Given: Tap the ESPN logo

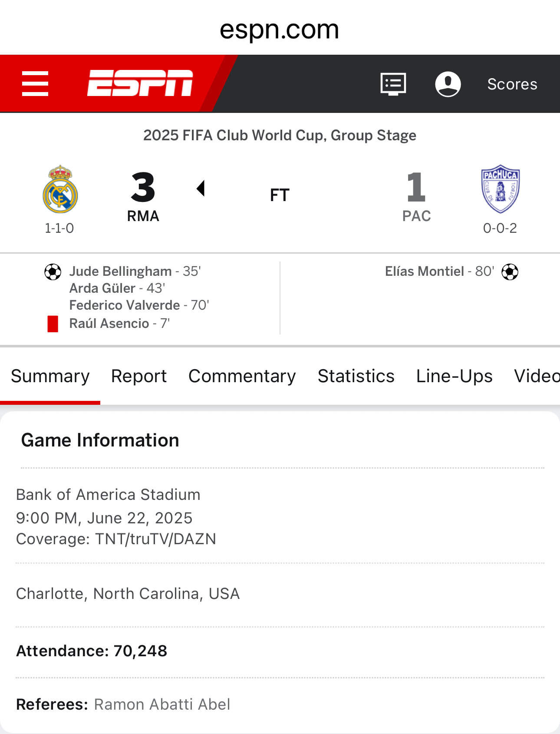Looking at the screenshot, I should 140,83.
